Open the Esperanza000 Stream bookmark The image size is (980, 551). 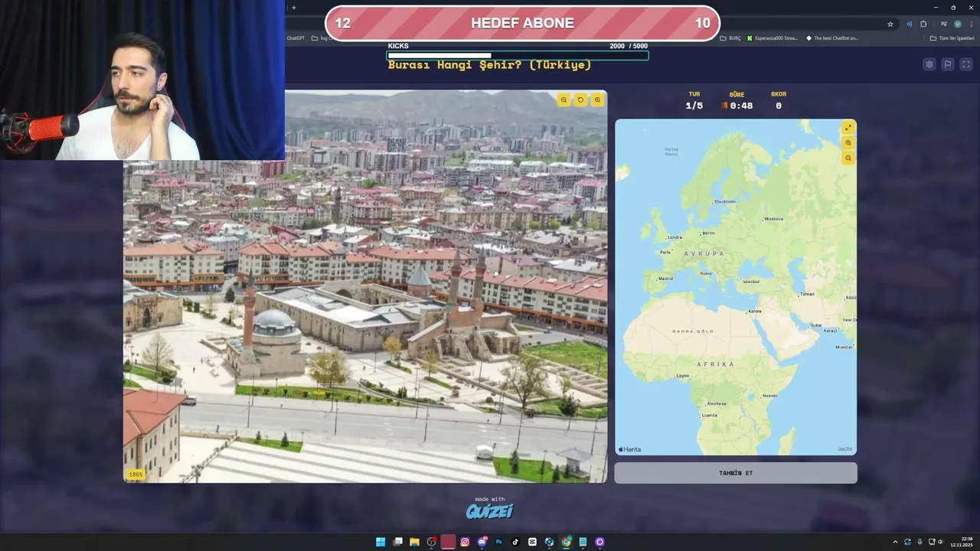[773, 37]
